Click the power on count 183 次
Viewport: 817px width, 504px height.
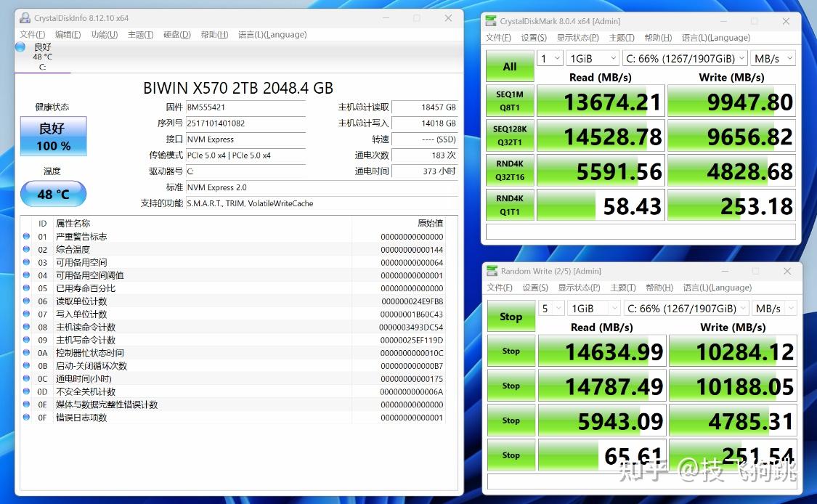point(425,155)
